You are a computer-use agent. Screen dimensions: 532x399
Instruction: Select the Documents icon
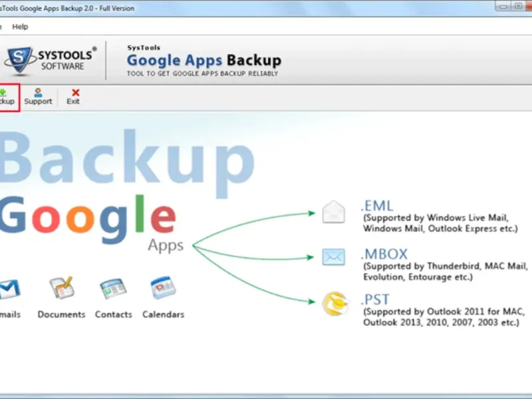click(x=61, y=288)
